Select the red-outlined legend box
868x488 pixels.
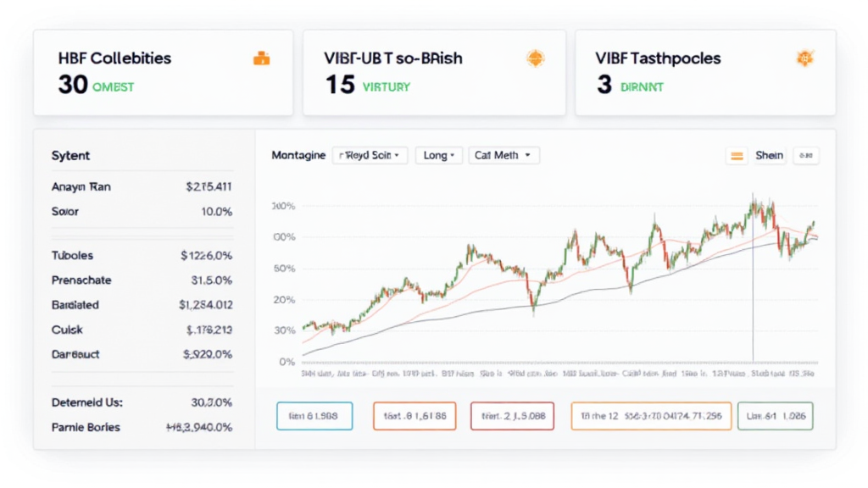tap(512, 416)
